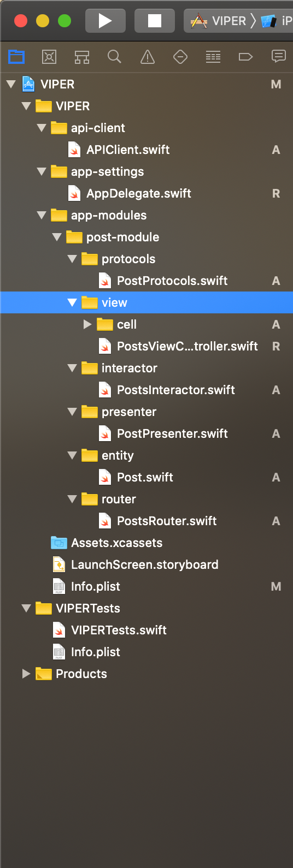293x868 pixels.
Task: Open the Breakpoint navigator
Action: (246, 56)
